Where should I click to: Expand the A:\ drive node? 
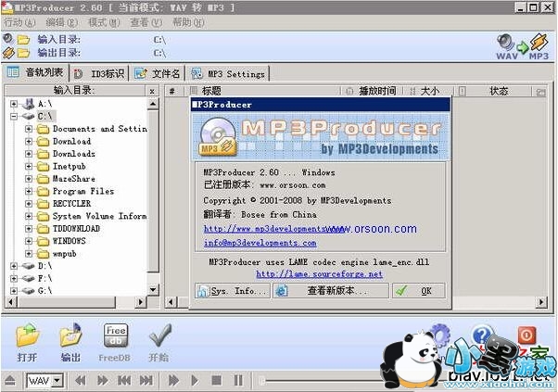coord(14,104)
